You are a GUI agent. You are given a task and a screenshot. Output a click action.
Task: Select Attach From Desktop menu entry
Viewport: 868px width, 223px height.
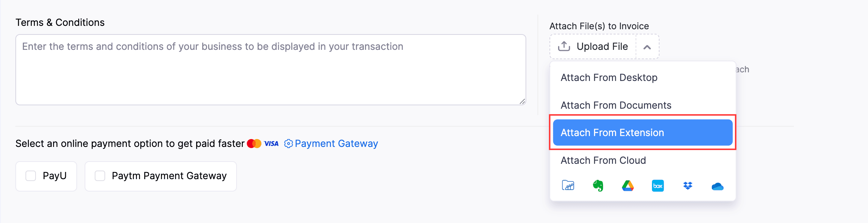[609, 78]
